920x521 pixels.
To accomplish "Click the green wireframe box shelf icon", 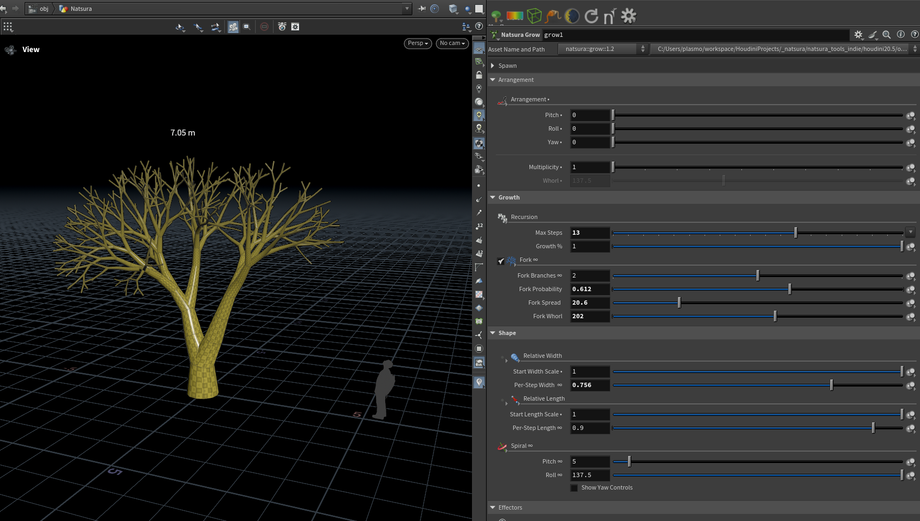I will point(535,16).
